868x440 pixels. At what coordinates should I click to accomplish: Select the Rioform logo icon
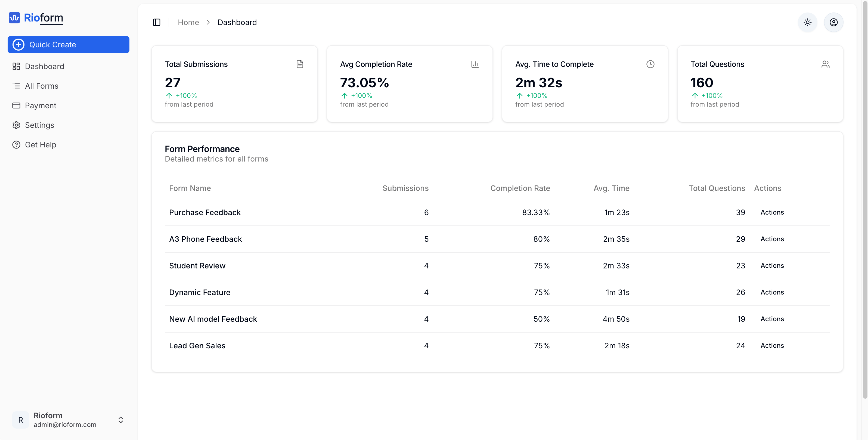[x=14, y=18]
